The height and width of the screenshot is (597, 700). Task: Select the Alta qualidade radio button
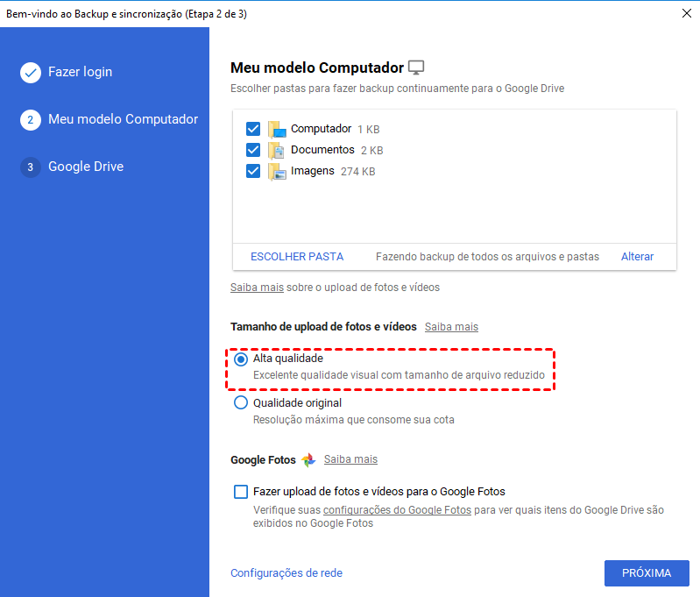(241, 359)
